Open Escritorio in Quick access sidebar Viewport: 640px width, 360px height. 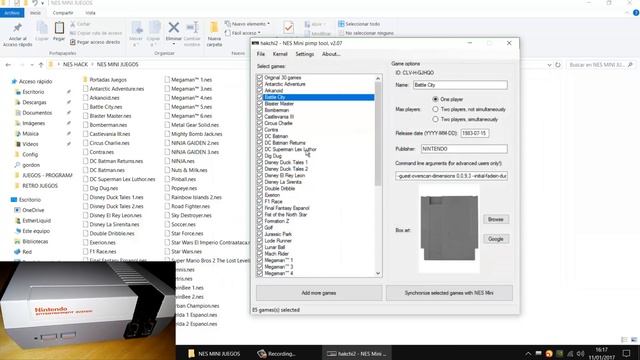click(x=33, y=92)
